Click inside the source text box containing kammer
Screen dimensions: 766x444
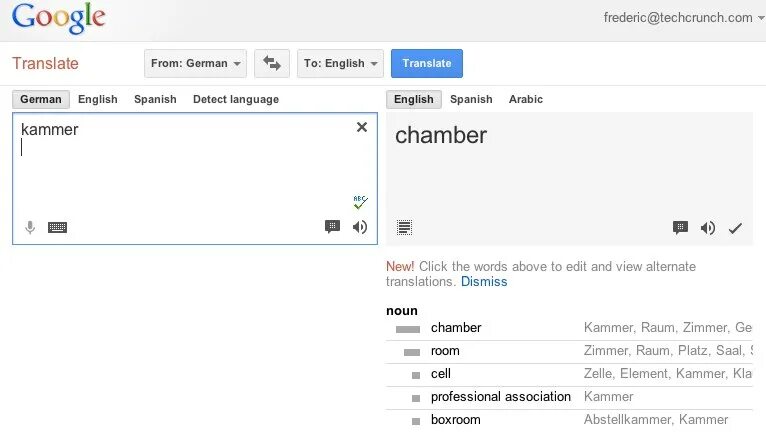point(195,179)
